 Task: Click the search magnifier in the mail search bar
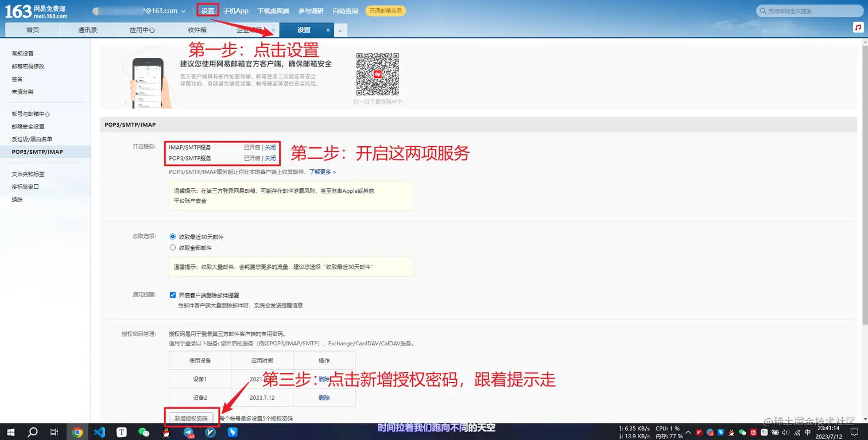coord(763,10)
